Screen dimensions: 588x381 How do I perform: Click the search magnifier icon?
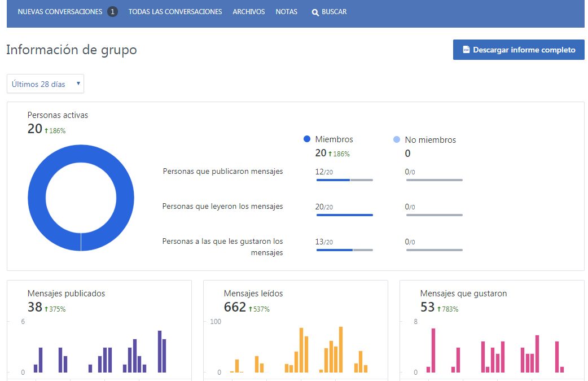(x=315, y=12)
